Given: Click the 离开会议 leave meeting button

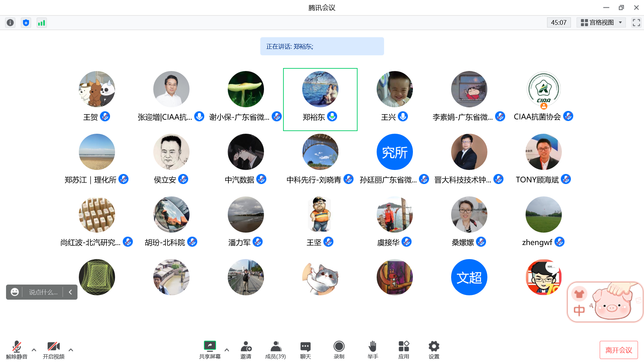Looking at the screenshot, I should click(x=619, y=350).
